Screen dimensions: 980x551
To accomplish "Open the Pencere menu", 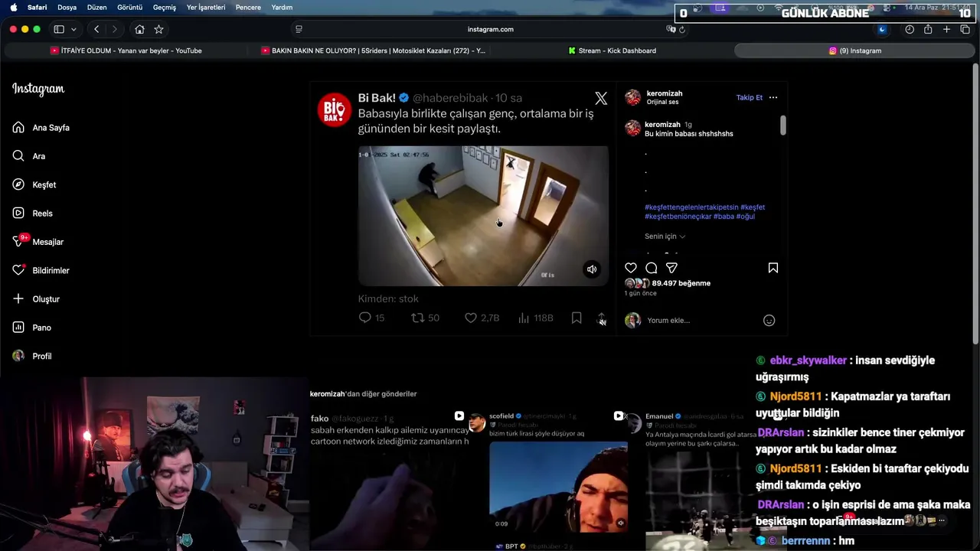I will coord(248,7).
